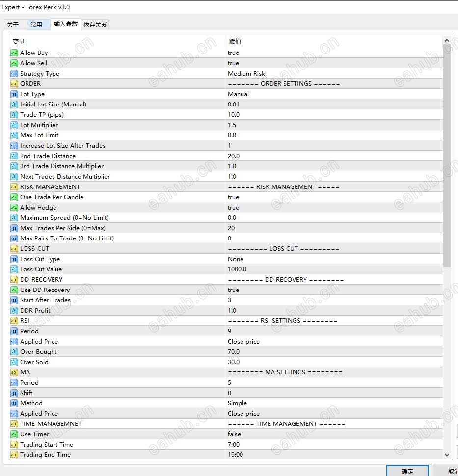Open the MA Method Simple dropdown
458x476 pixels.
coord(334,403)
